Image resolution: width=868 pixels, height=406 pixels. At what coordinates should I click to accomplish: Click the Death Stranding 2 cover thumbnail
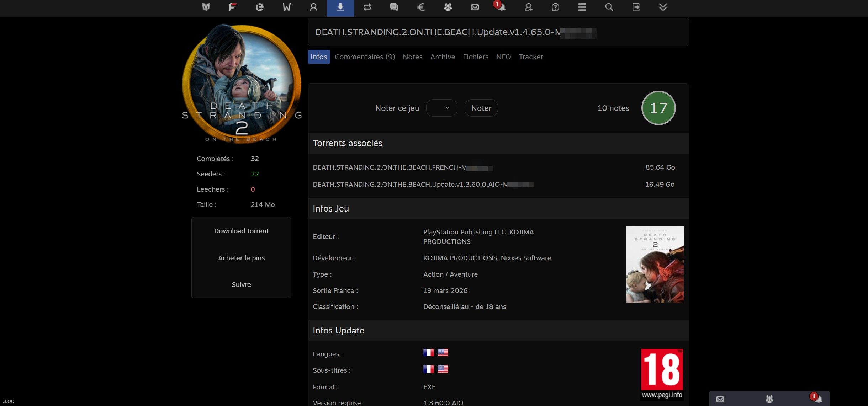click(x=655, y=265)
